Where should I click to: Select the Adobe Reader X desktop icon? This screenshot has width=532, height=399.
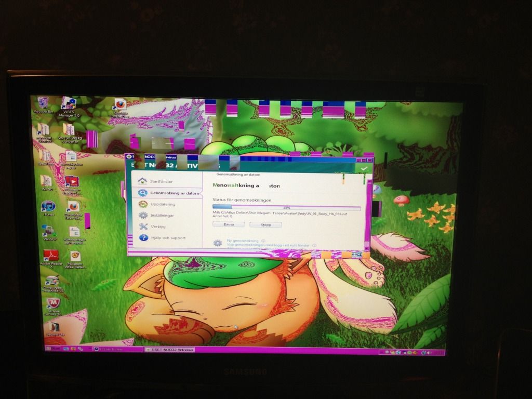[x=51, y=255]
